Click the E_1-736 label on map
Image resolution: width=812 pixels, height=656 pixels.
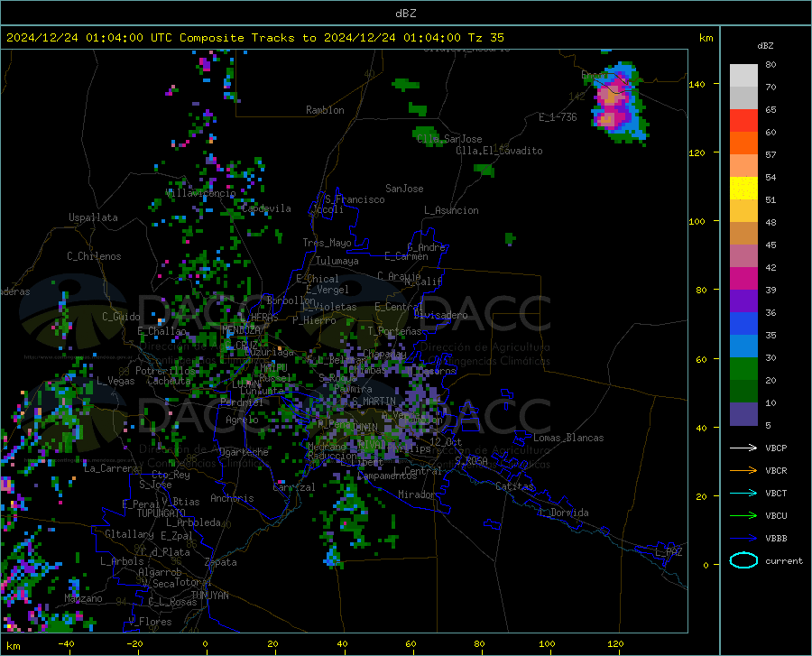558,117
